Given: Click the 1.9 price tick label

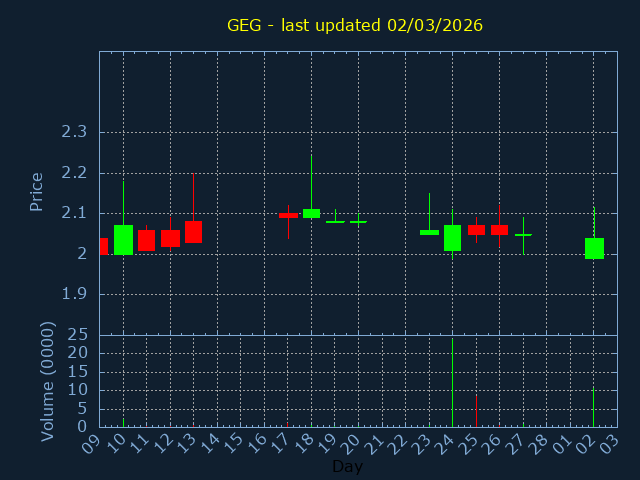Looking at the screenshot, I should [x=74, y=294].
